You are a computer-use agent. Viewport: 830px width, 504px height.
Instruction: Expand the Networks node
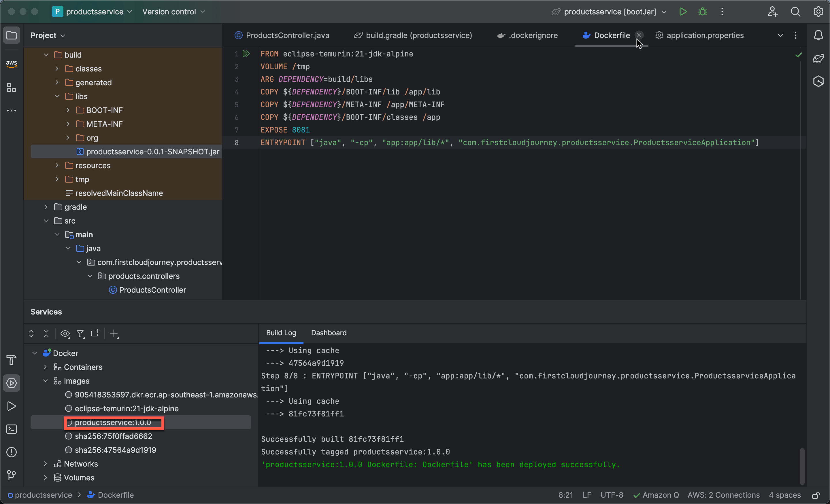[x=46, y=464]
